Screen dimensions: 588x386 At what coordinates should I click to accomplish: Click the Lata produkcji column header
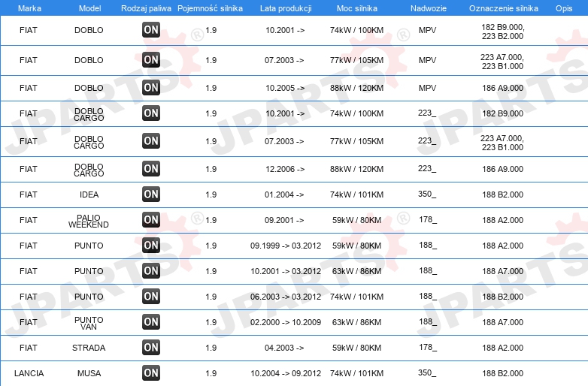(286, 8)
